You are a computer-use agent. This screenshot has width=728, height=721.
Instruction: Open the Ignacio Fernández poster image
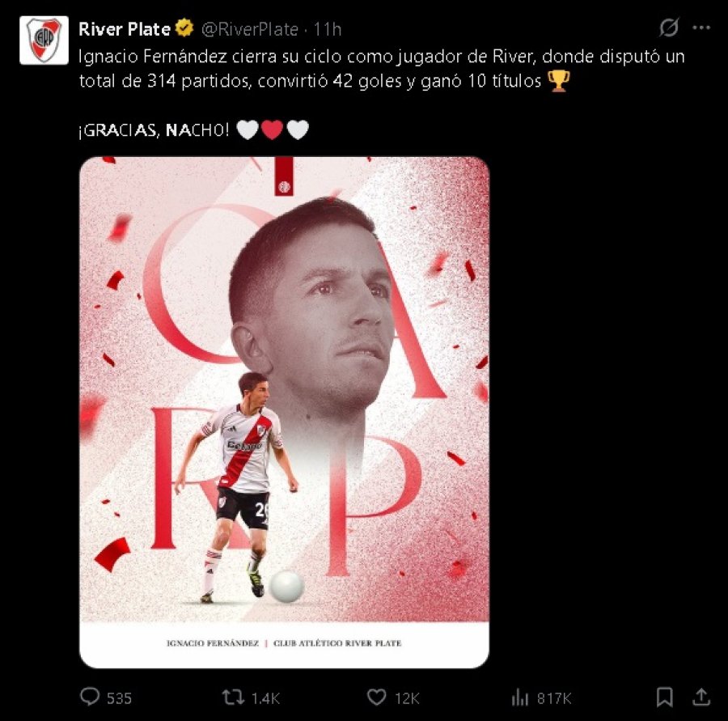click(x=284, y=413)
